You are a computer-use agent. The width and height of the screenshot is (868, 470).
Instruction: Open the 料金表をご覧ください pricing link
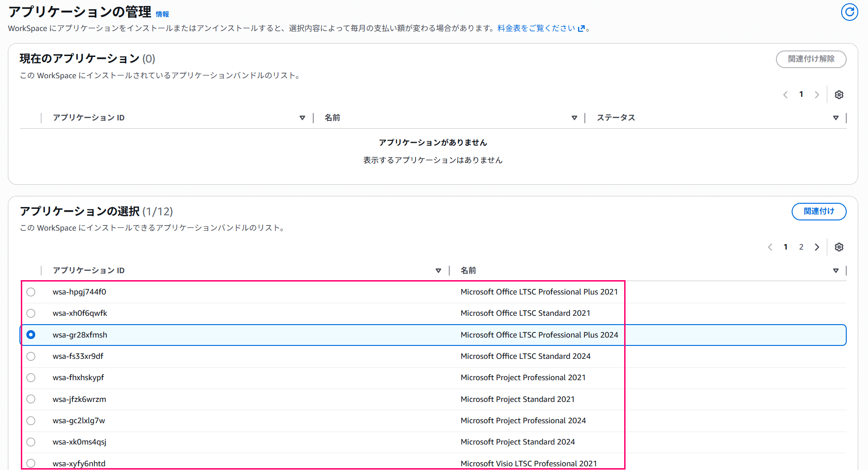[537, 28]
